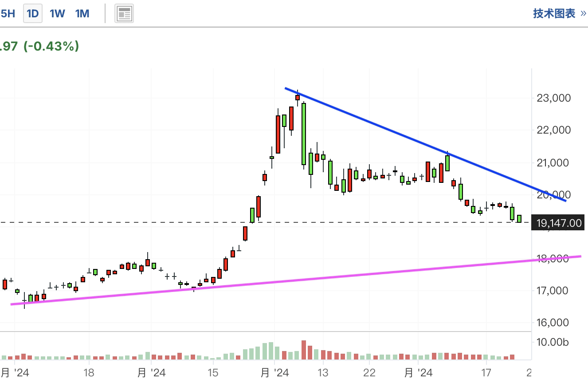
Task: Open the chart layout news icon
Action: pyautogui.click(x=124, y=14)
